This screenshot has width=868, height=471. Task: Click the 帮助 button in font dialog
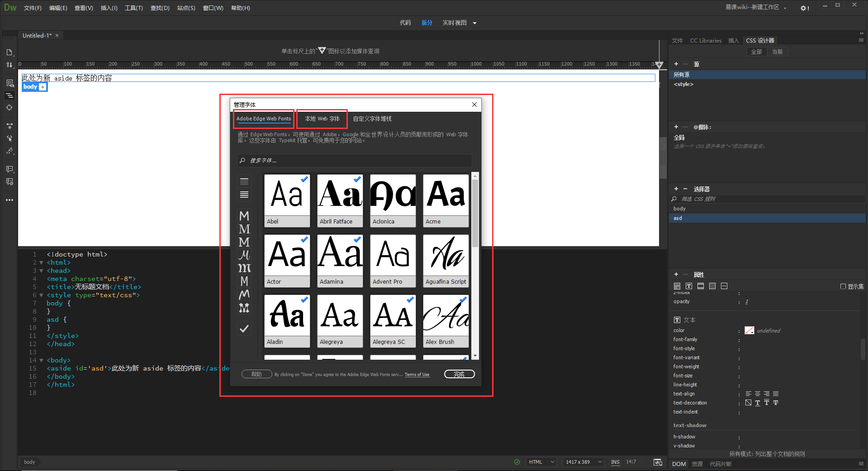[x=256, y=374]
